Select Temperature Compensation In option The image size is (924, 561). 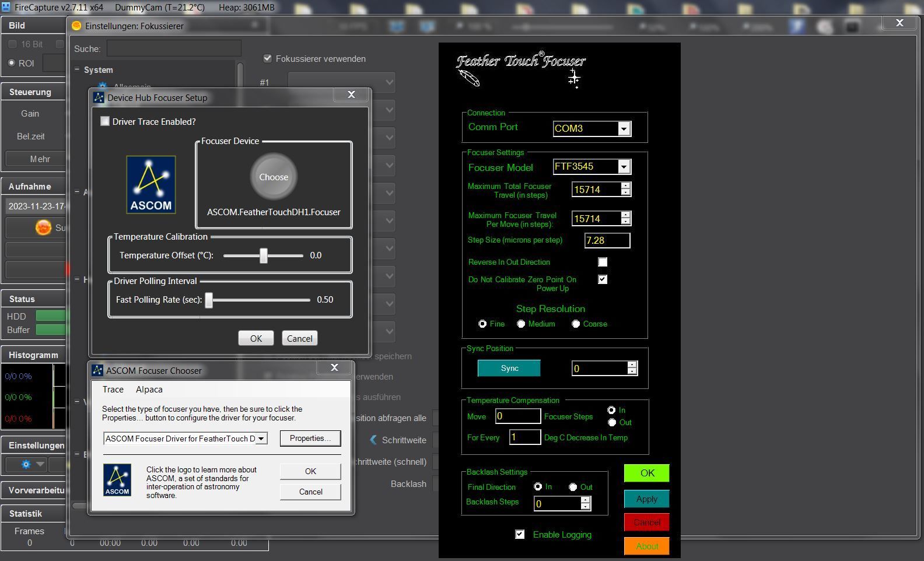(611, 410)
